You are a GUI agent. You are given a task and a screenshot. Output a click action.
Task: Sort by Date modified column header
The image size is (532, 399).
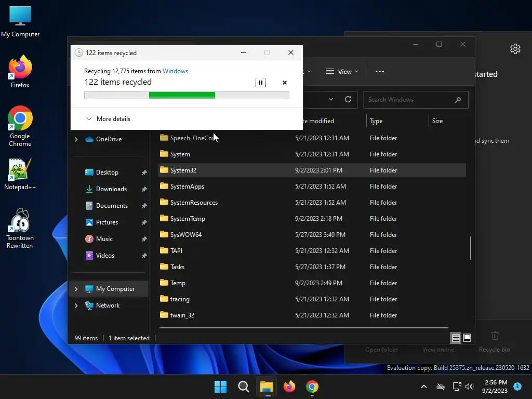tap(318, 121)
